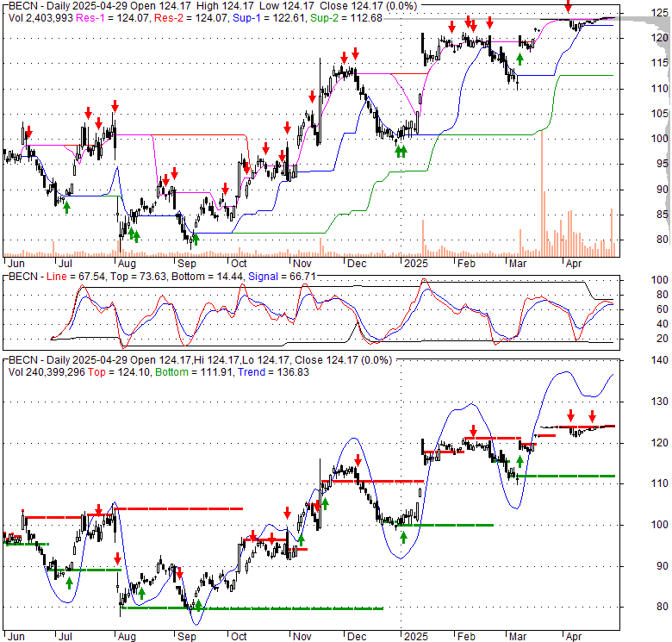672x642 pixels.
Task: Click 'Trend = 136.83' in bottom chart legend
Action: [x=273, y=372]
